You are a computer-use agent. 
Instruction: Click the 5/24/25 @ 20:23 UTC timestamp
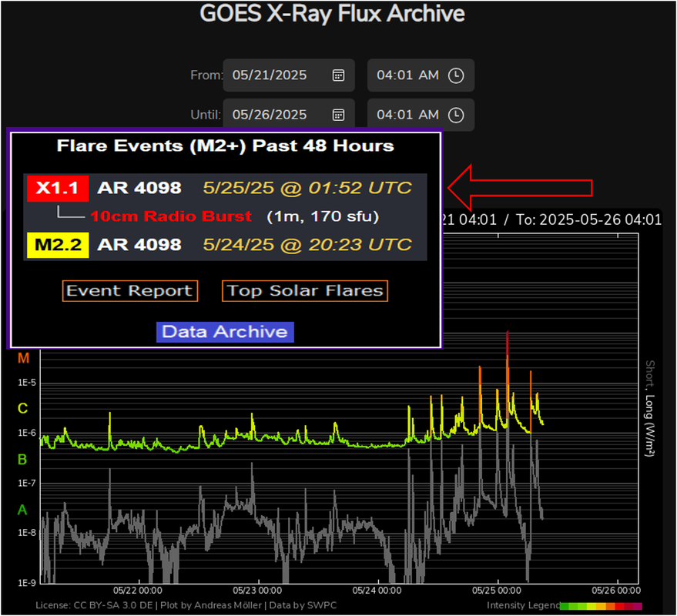tap(307, 245)
